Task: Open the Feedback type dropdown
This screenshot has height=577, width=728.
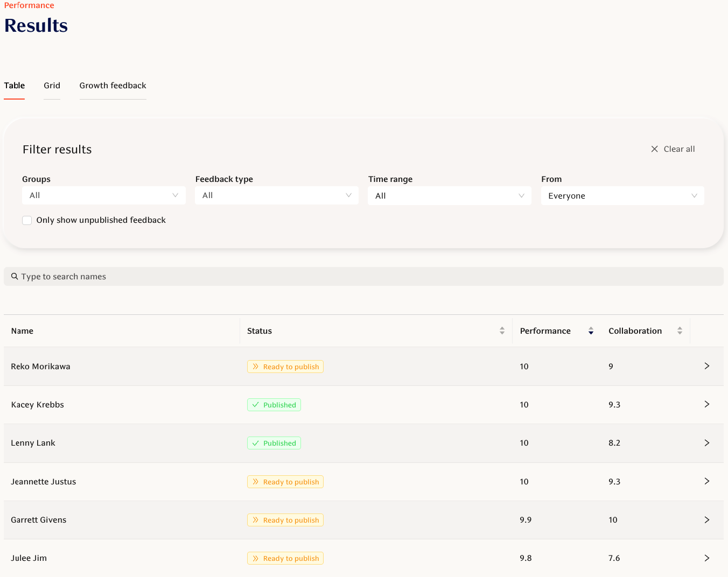Action: pos(276,195)
